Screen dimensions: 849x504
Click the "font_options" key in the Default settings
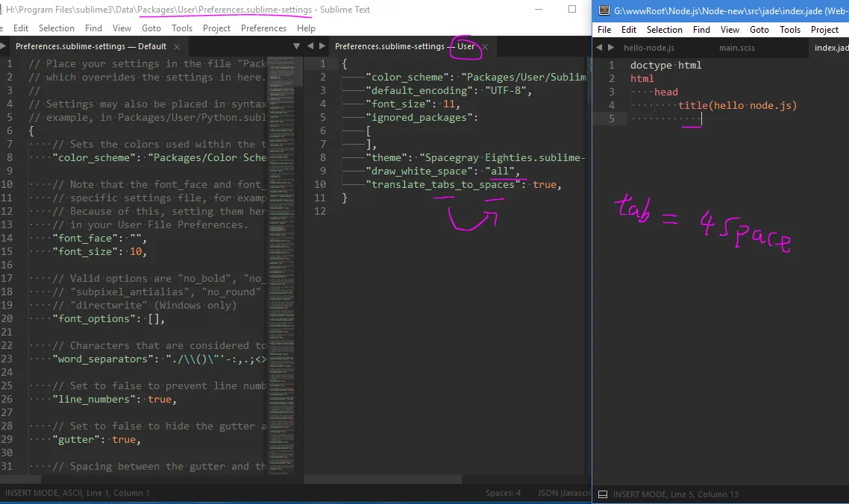[94, 319]
